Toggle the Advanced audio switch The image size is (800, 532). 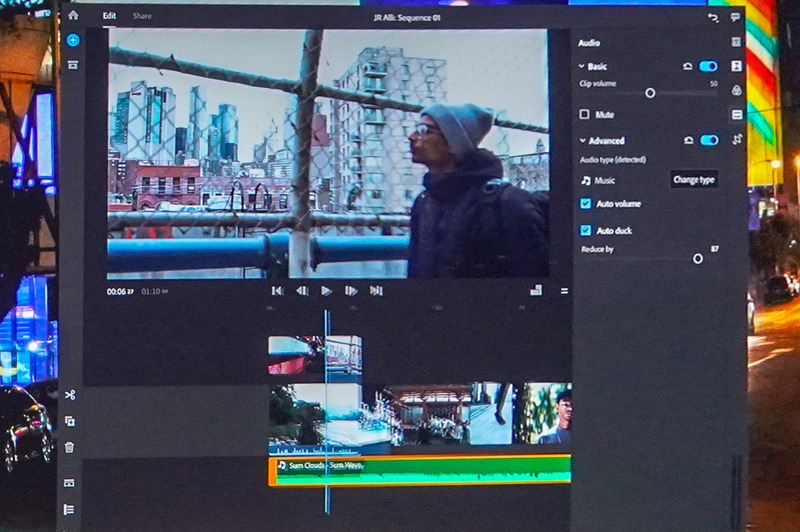(x=709, y=140)
